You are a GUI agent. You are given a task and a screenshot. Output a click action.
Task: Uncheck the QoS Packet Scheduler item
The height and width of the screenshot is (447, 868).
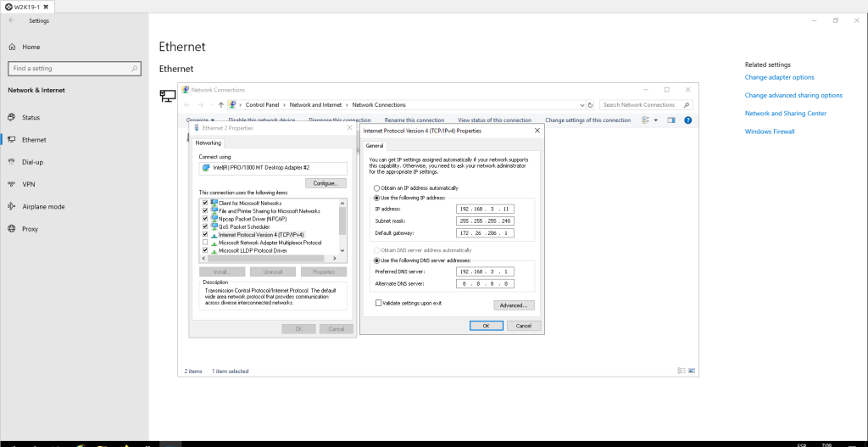(205, 226)
